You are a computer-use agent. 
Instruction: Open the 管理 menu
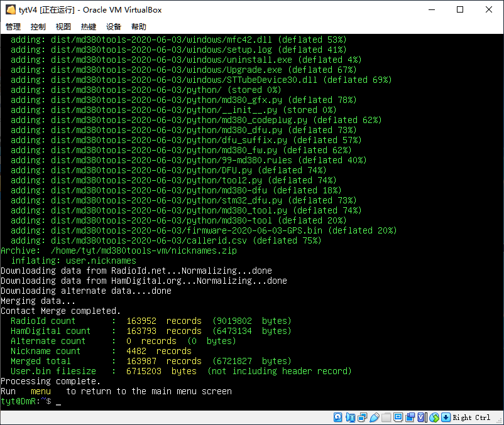coord(13,27)
